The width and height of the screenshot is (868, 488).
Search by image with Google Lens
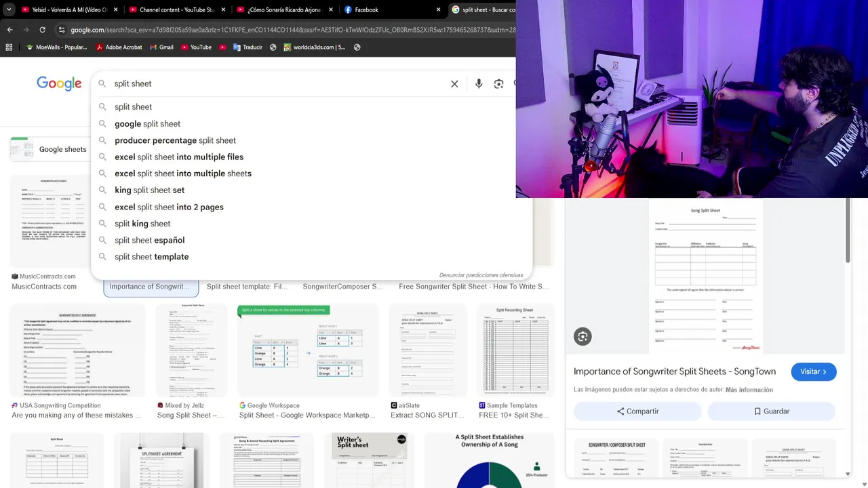click(498, 84)
